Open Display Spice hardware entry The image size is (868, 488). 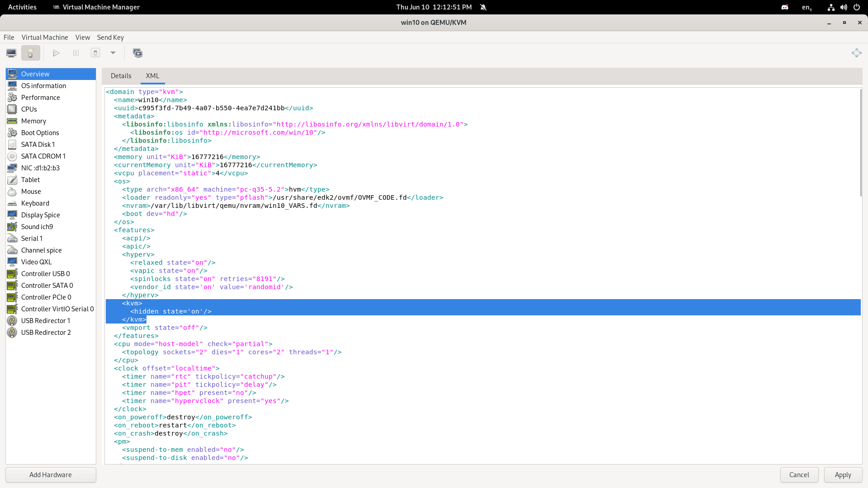(40, 215)
